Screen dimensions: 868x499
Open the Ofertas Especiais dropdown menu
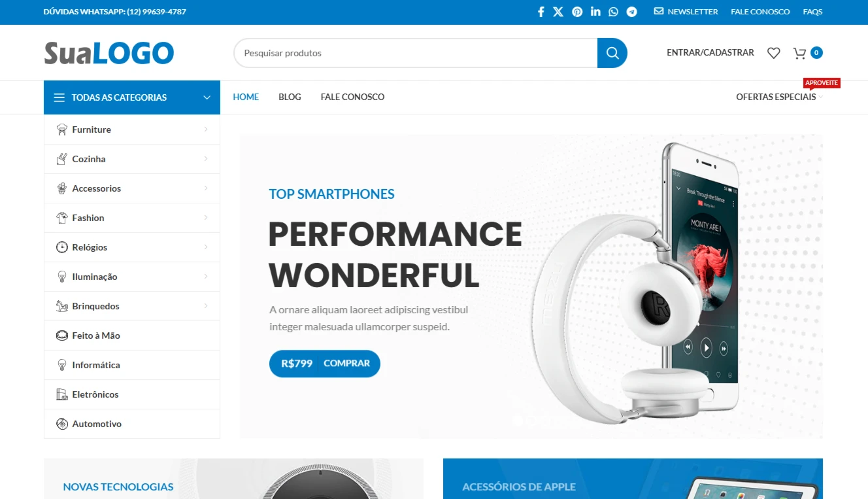tap(779, 97)
